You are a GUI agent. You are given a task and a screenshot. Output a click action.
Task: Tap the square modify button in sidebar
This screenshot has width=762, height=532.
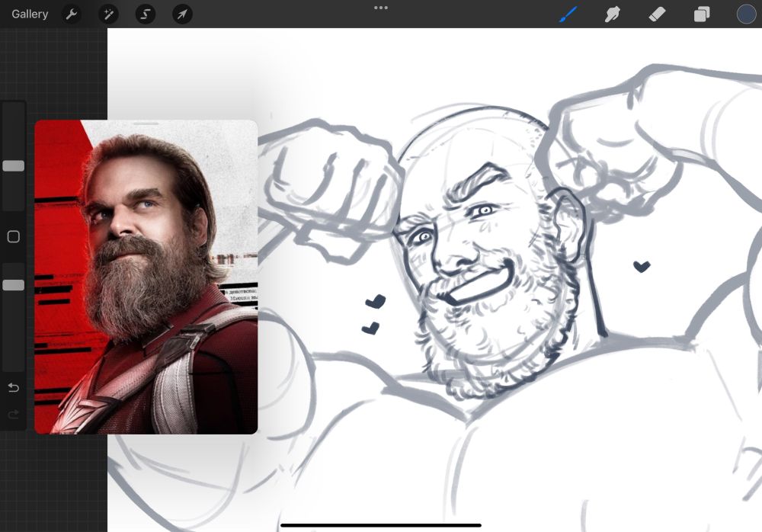point(14,237)
